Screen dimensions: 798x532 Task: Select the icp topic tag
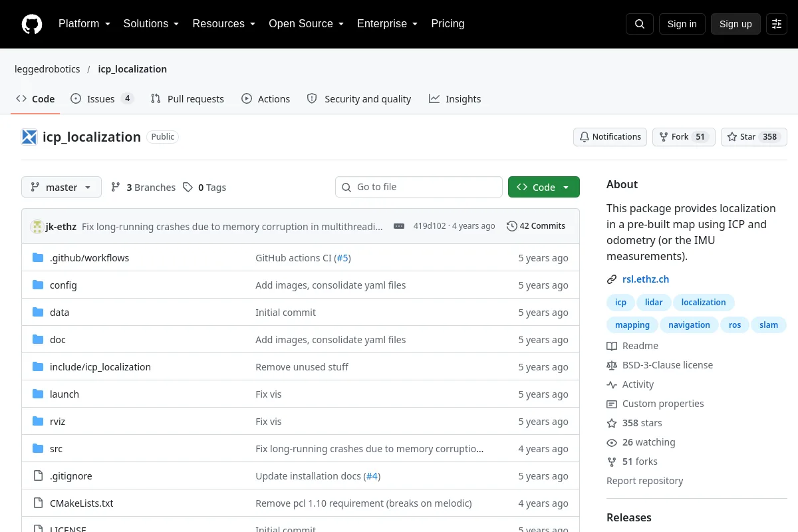coord(620,303)
